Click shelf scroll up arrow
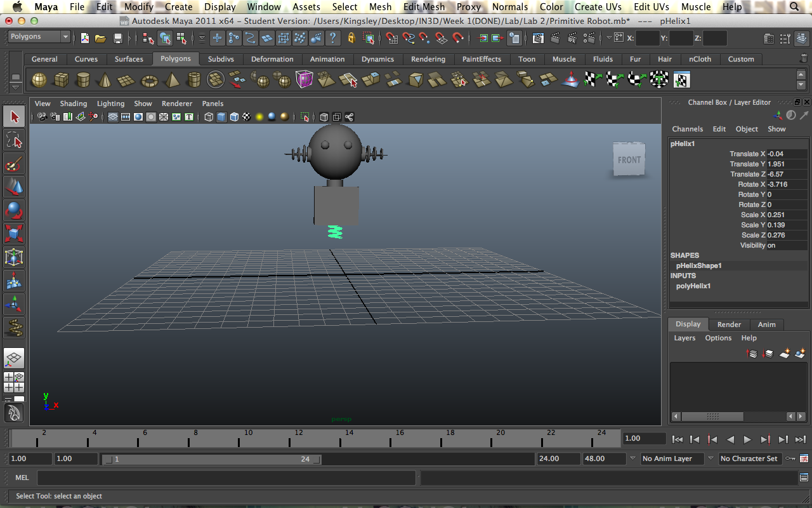The height and width of the screenshot is (508, 812). click(801, 75)
